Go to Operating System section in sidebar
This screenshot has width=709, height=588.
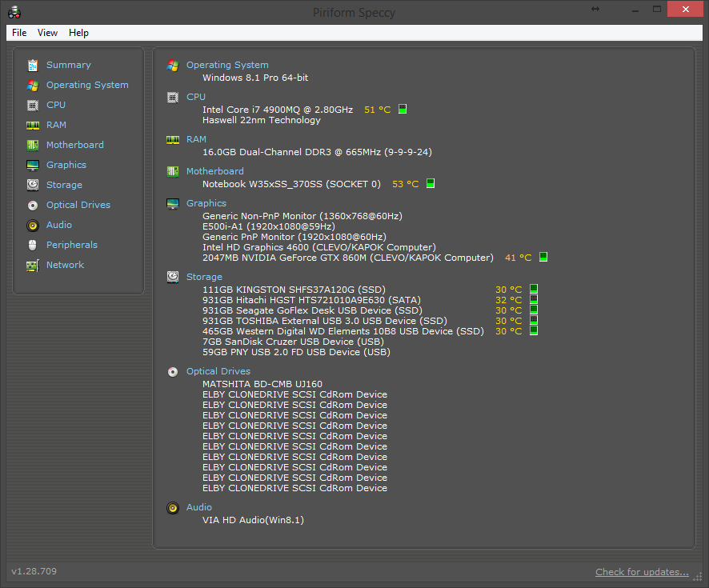click(87, 85)
